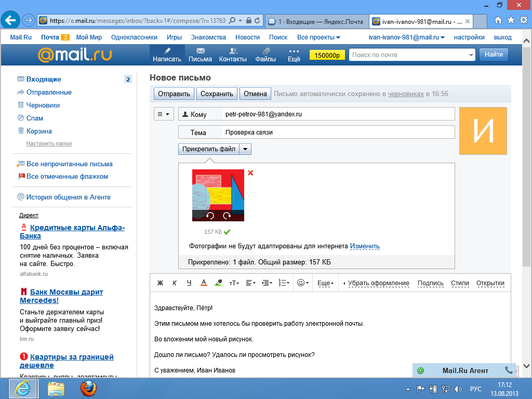Open the font size (тТ) dropdown

click(x=234, y=283)
